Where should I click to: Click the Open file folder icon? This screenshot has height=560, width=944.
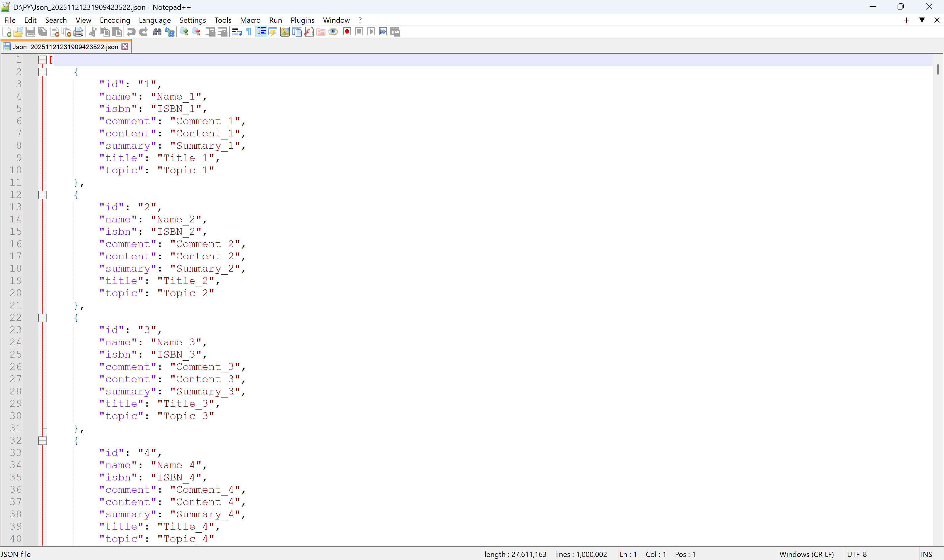(x=18, y=32)
